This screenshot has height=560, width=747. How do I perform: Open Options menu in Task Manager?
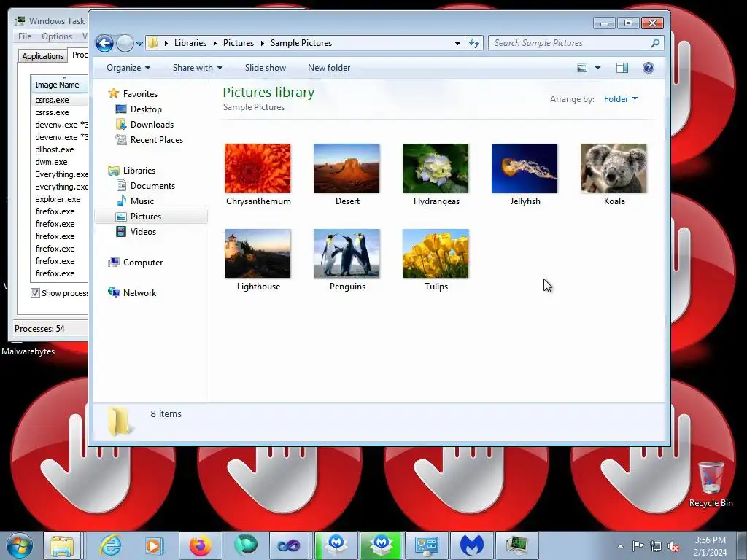(x=57, y=36)
